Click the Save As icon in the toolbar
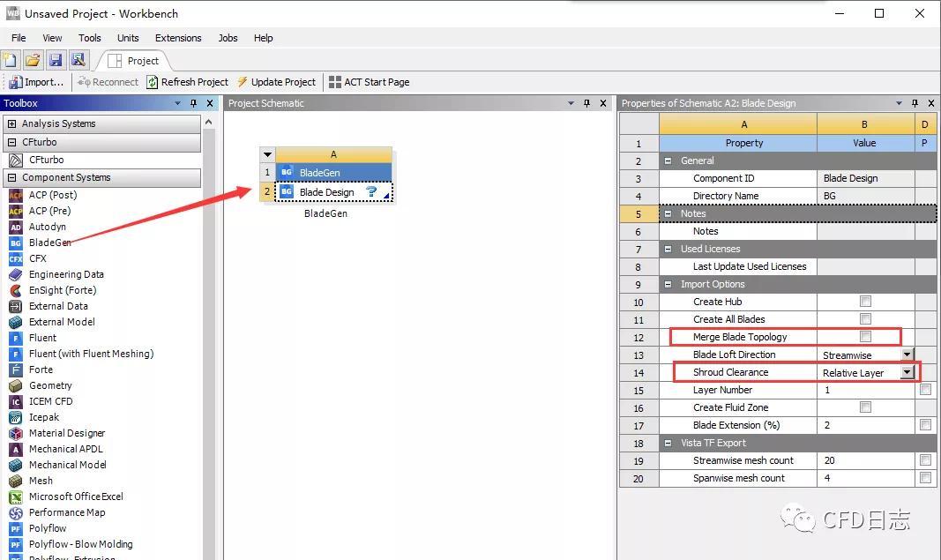This screenshot has width=941, height=560. (x=78, y=60)
